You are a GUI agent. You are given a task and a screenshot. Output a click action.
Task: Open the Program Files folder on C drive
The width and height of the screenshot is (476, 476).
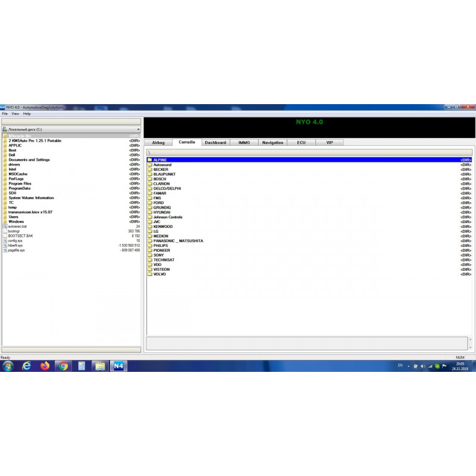20,184
